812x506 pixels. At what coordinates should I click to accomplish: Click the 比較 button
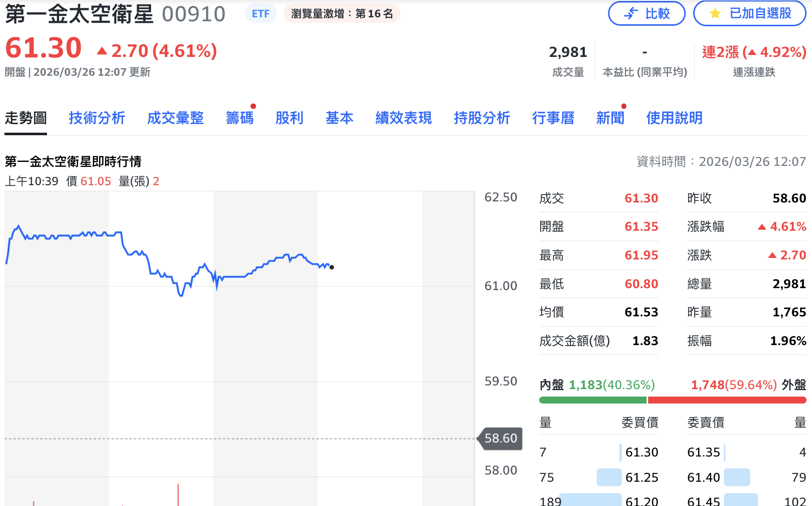point(647,13)
